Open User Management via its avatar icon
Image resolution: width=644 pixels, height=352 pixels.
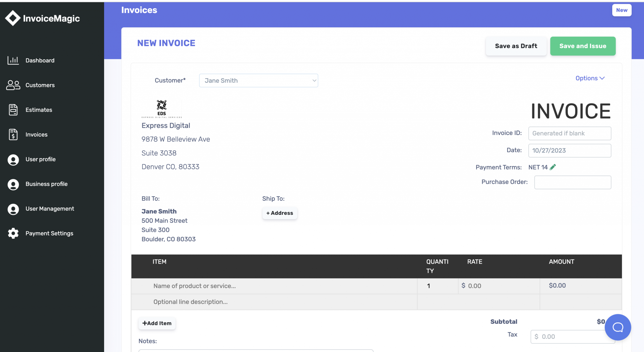point(13,209)
